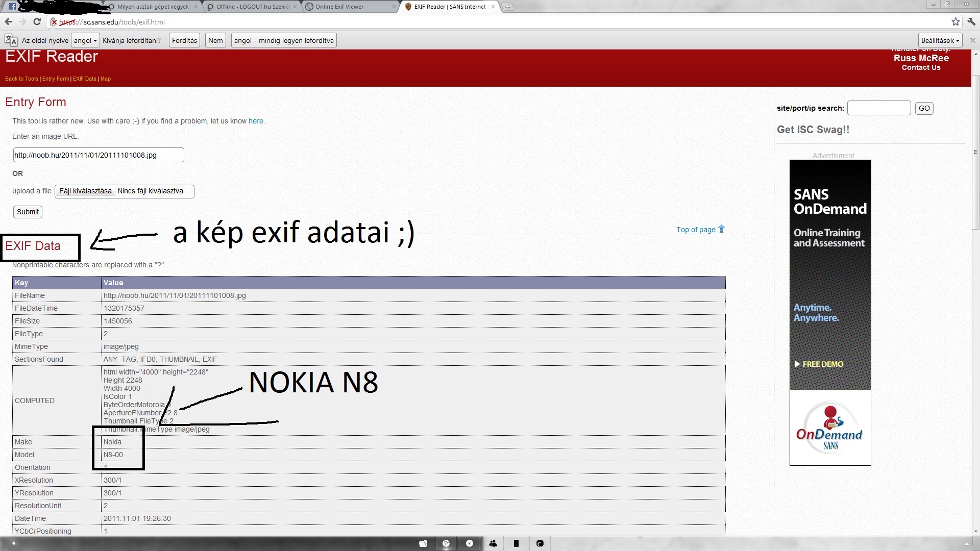Switch to the Facebook tab
This screenshot has width=980, height=551.
(12, 7)
